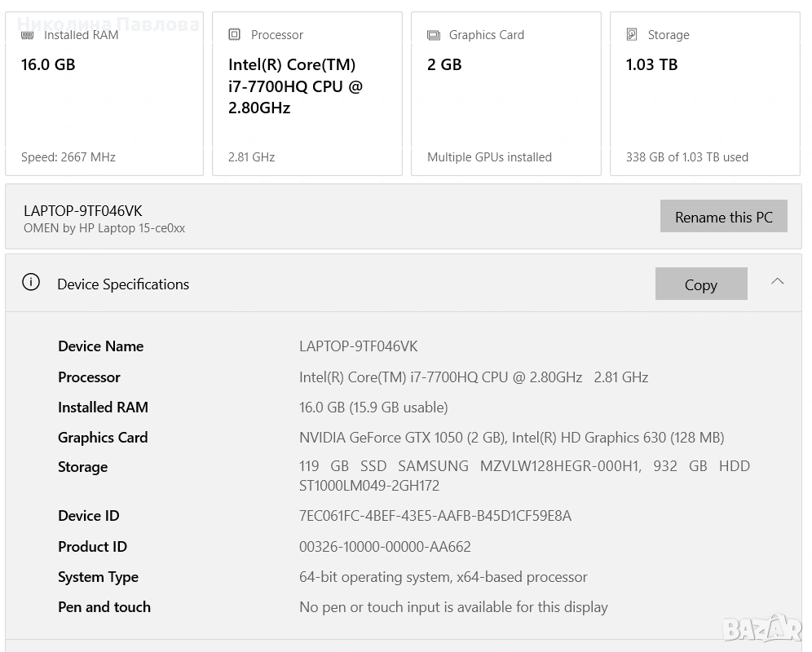Open the Installed RAM 16.0 GB card

[104, 94]
